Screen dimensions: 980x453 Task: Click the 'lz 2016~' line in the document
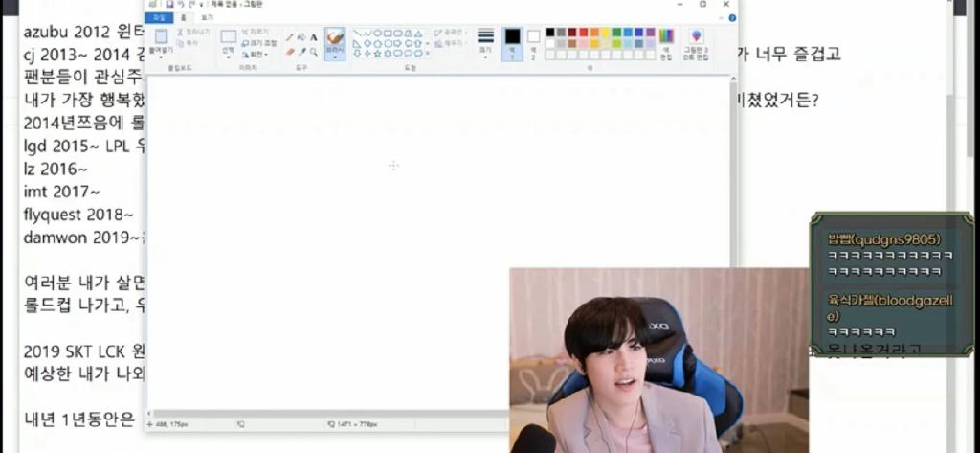coord(55,170)
